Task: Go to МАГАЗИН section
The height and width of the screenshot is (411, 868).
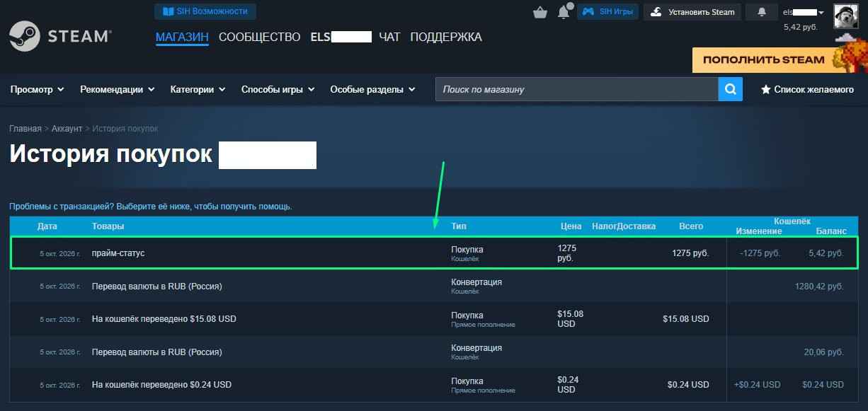Action: 182,37
